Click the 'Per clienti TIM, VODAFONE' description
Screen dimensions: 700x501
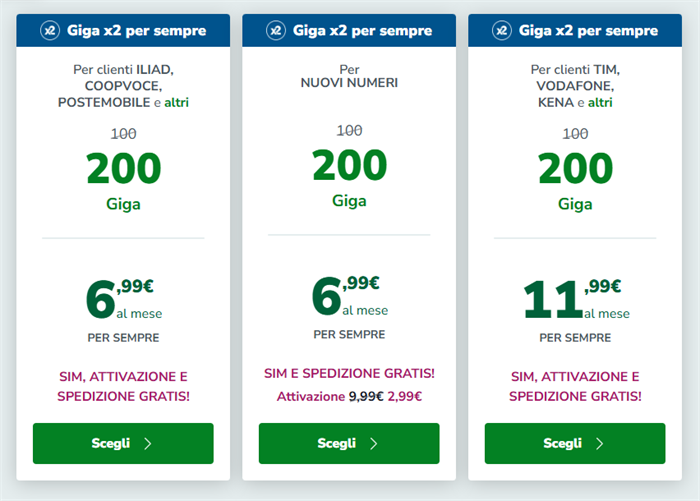(575, 86)
